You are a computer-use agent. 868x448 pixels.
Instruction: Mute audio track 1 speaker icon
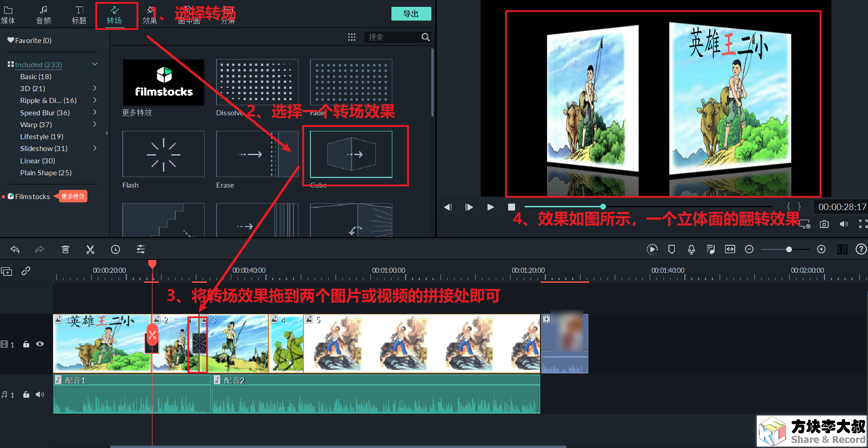pos(40,394)
